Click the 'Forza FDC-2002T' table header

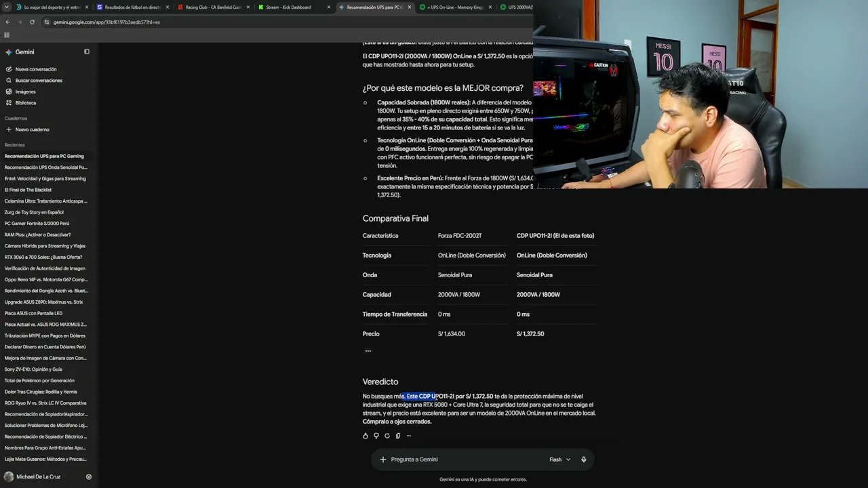click(x=460, y=236)
